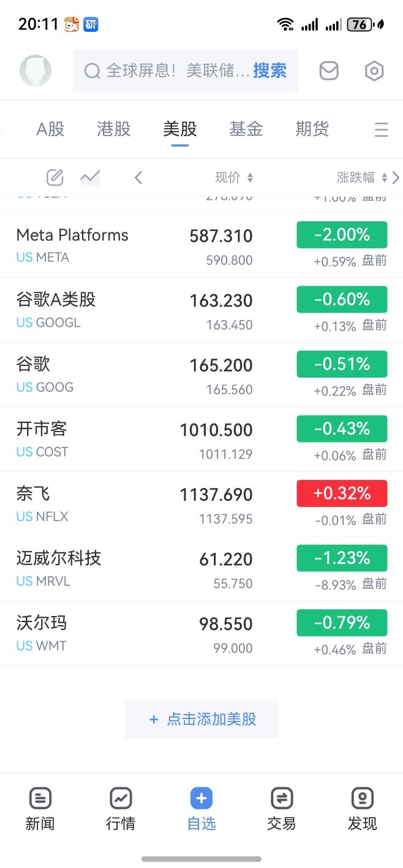
Task: Go to 新闻 news tab icon
Action: (x=40, y=809)
